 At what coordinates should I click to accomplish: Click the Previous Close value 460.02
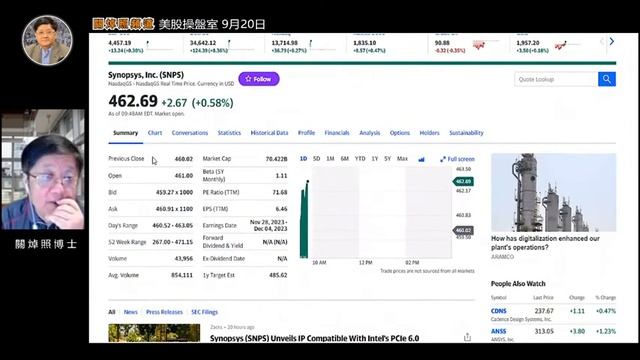184,159
